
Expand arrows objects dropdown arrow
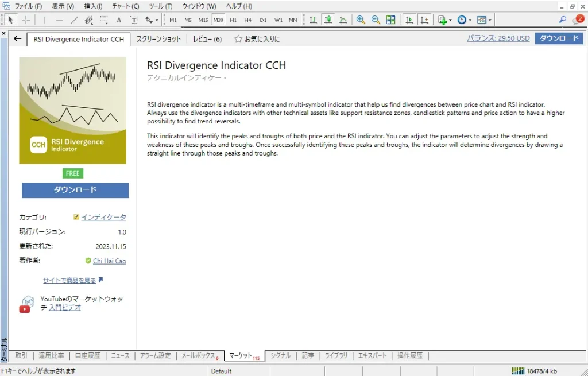(157, 20)
